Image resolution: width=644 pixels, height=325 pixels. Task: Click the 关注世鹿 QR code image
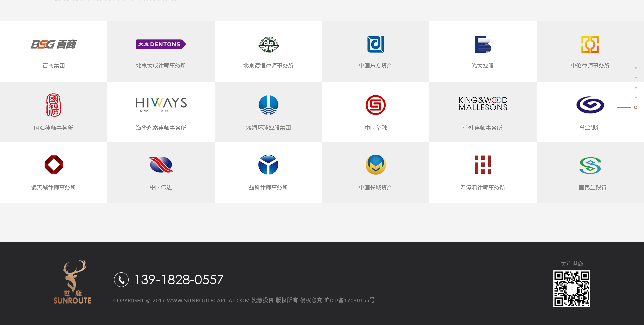click(x=572, y=289)
